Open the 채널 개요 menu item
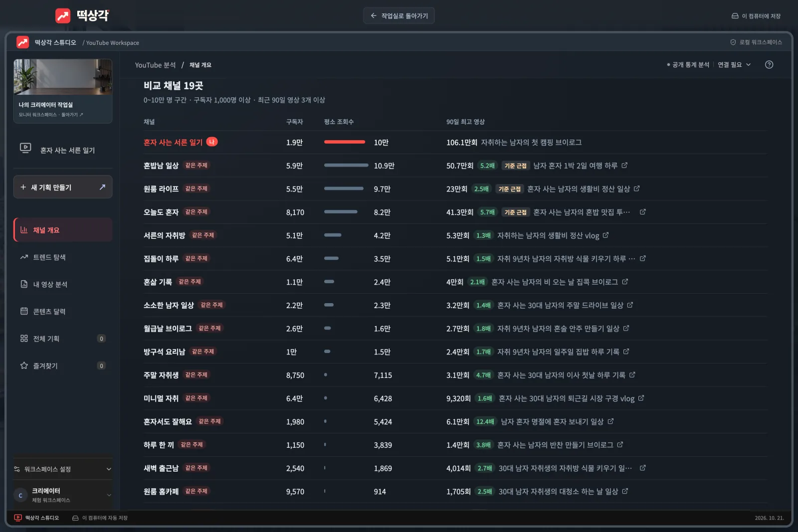The image size is (798, 532). pos(63,230)
